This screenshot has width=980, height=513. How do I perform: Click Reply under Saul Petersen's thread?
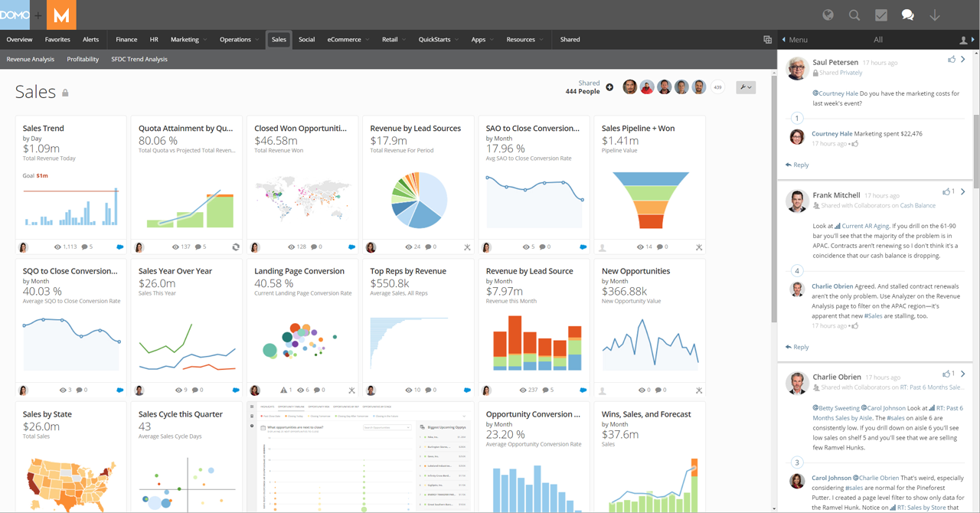pos(797,165)
